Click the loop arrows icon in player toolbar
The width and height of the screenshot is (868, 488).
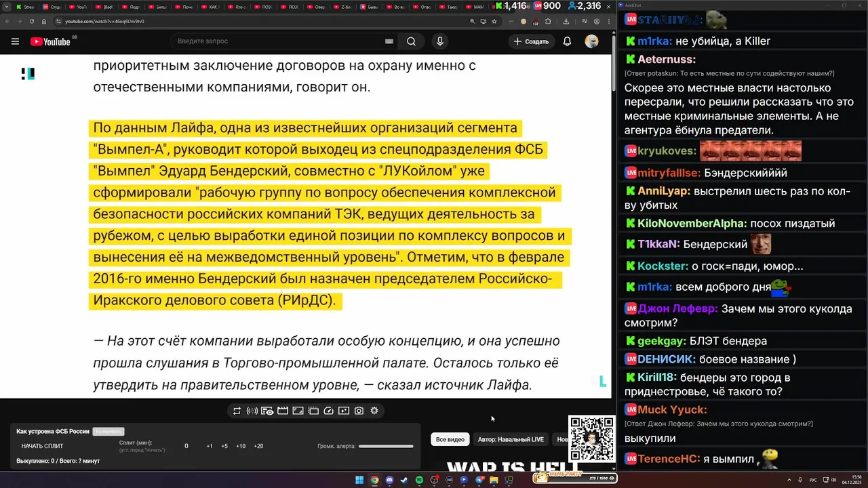tap(237, 411)
